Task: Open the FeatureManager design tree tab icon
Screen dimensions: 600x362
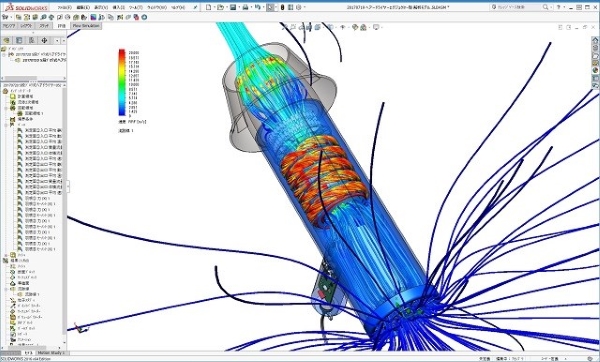Action: 7,40
